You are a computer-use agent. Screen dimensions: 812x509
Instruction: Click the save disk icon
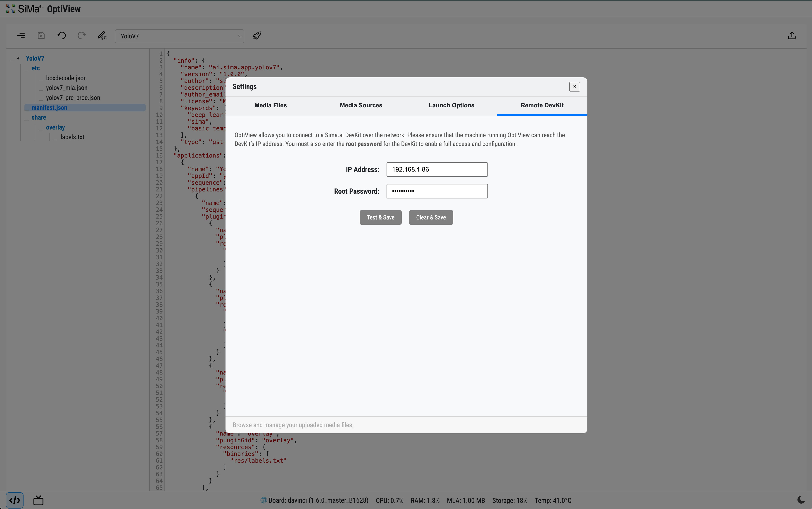[41, 36]
